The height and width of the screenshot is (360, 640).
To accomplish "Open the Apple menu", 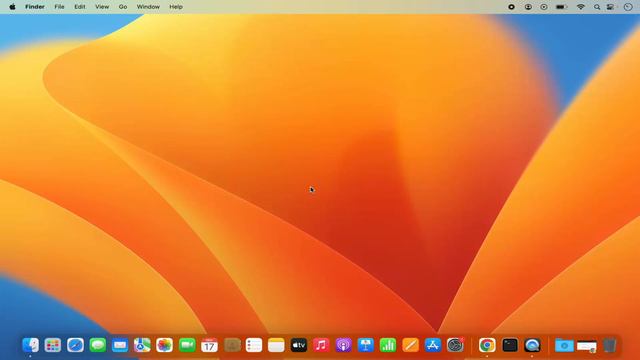I will coord(12,7).
